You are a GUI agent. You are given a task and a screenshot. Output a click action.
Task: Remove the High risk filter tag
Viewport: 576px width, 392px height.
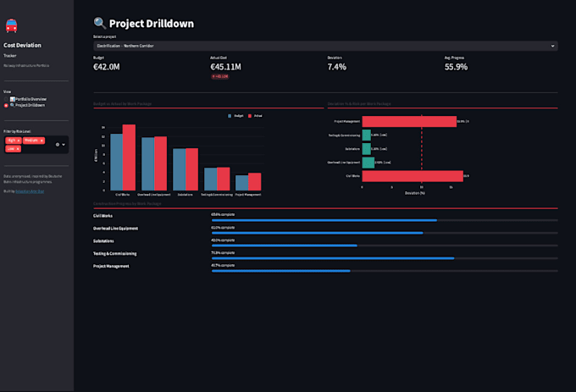[x=19, y=141]
